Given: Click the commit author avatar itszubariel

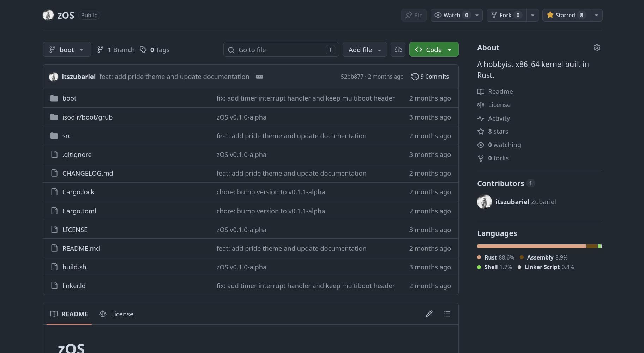Looking at the screenshot, I should pos(54,77).
